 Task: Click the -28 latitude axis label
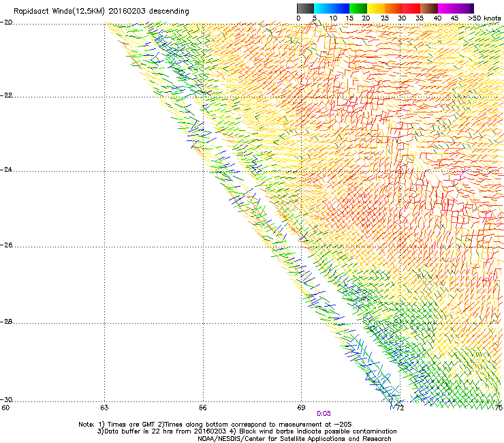point(6,322)
